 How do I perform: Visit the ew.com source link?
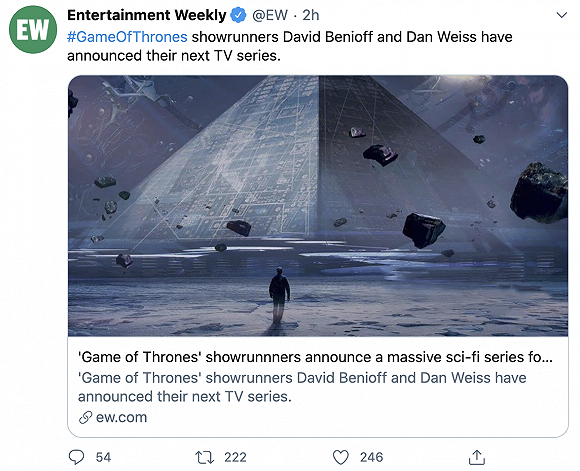[121, 417]
